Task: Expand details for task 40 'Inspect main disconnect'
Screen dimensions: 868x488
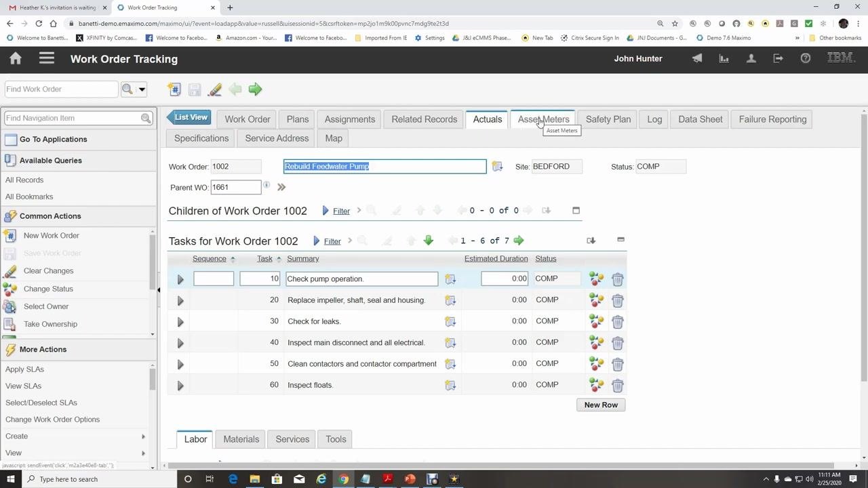Action: click(x=180, y=343)
